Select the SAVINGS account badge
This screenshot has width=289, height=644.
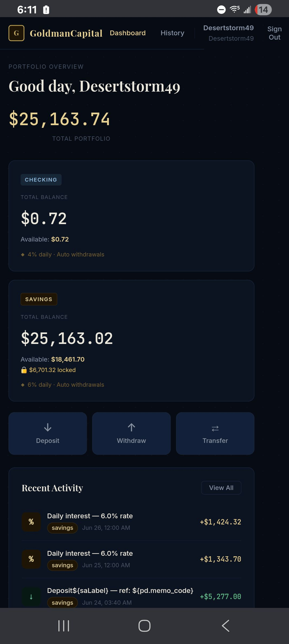tap(39, 299)
